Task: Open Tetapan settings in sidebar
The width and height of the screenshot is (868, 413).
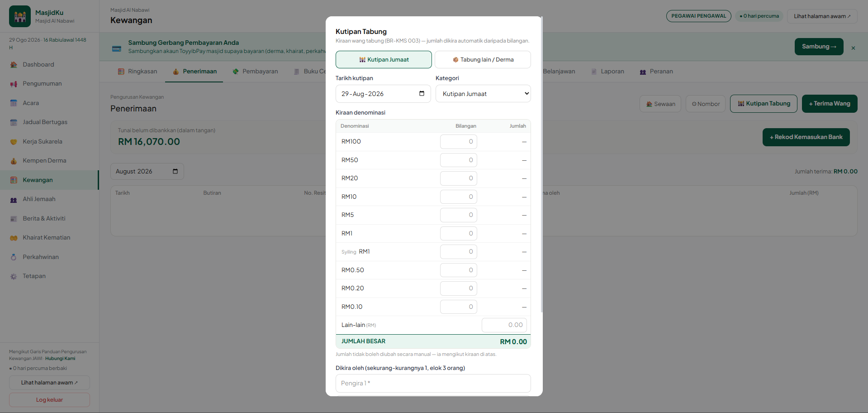Action: [x=49, y=276]
